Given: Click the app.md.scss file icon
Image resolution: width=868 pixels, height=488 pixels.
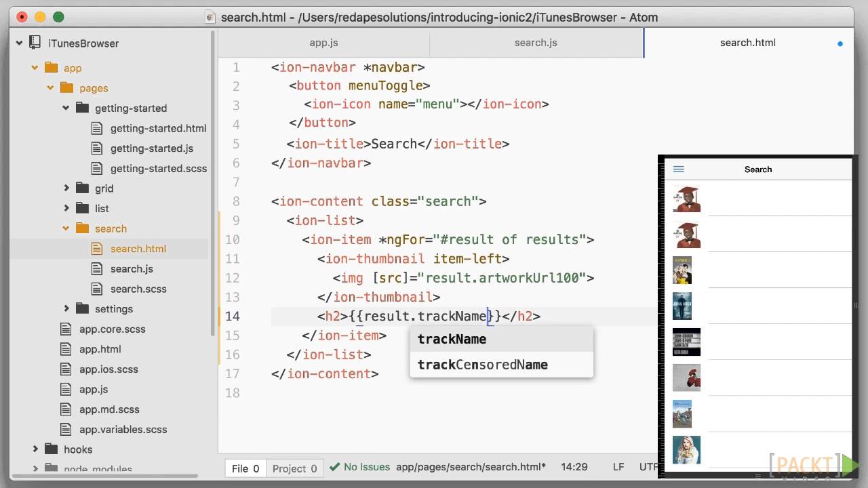Looking at the screenshot, I should click(x=66, y=409).
